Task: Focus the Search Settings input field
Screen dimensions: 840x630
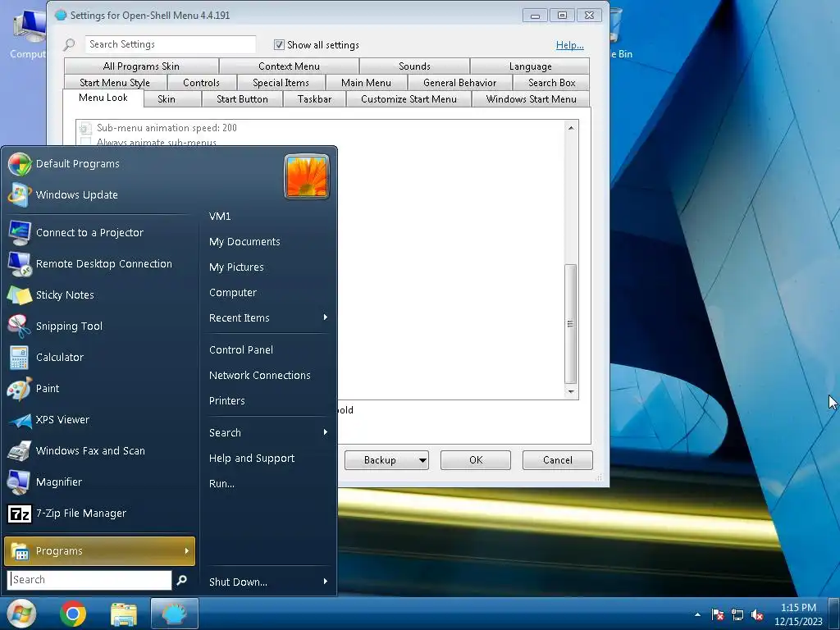Action: [171, 44]
